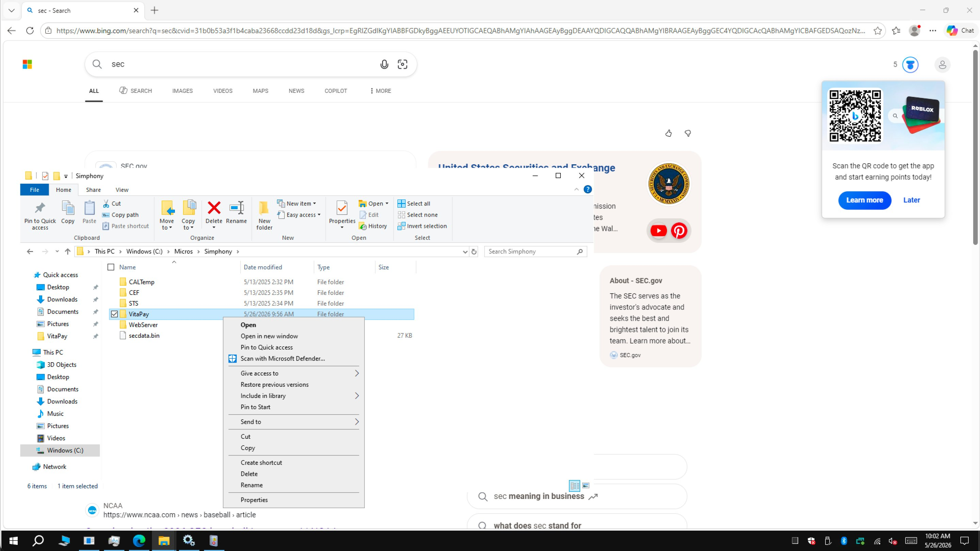Click the Rename ribbon icon
Image resolution: width=980 pixels, height=551 pixels.
coord(236,212)
